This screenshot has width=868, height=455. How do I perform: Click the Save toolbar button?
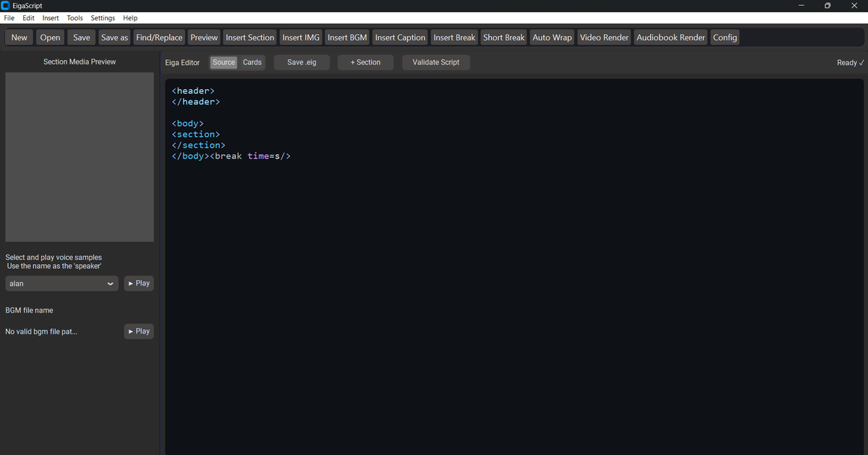pyautogui.click(x=82, y=38)
